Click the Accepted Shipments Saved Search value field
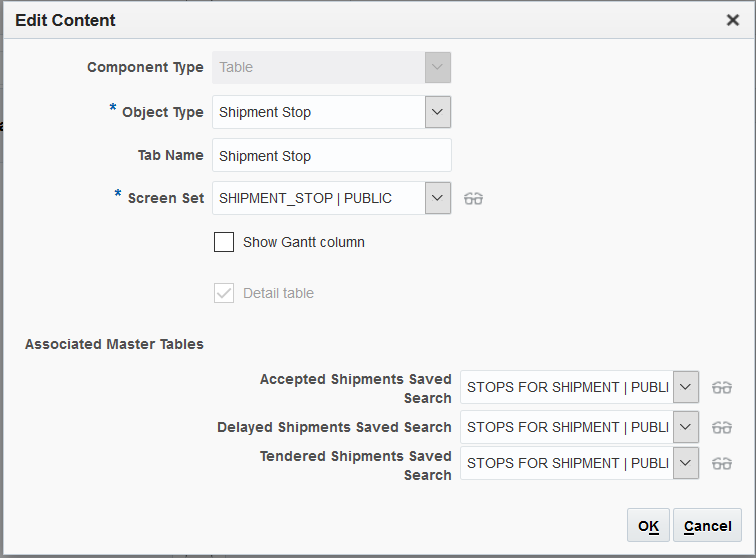This screenshot has height=558, width=756. 566,387
